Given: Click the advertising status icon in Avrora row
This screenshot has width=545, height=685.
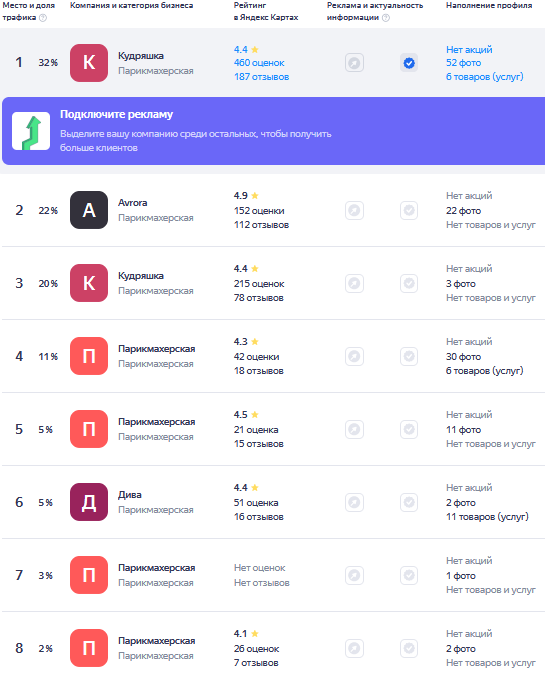Looking at the screenshot, I should (354, 211).
